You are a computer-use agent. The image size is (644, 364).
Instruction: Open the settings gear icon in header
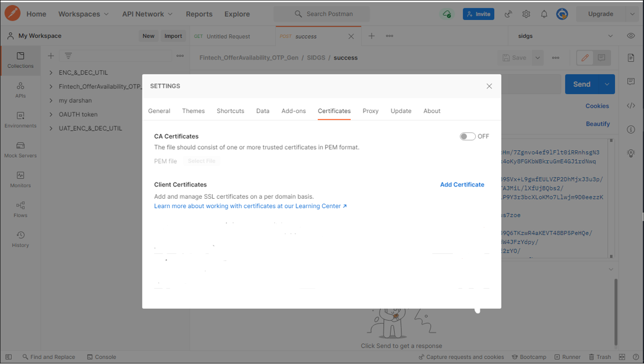tap(526, 14)
